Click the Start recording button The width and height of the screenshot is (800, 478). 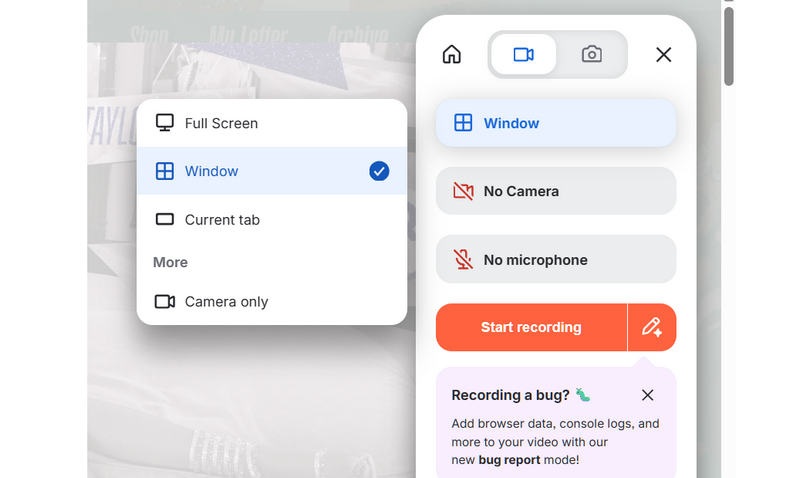(531, 328)
